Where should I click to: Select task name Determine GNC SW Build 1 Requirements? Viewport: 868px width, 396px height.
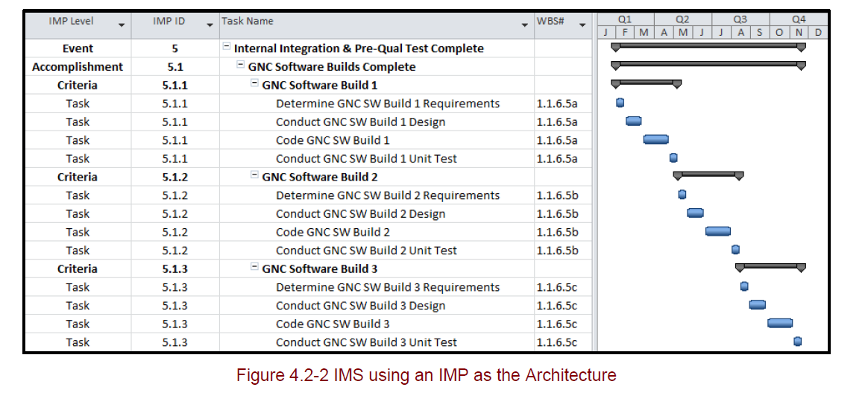tap(388, 104)
